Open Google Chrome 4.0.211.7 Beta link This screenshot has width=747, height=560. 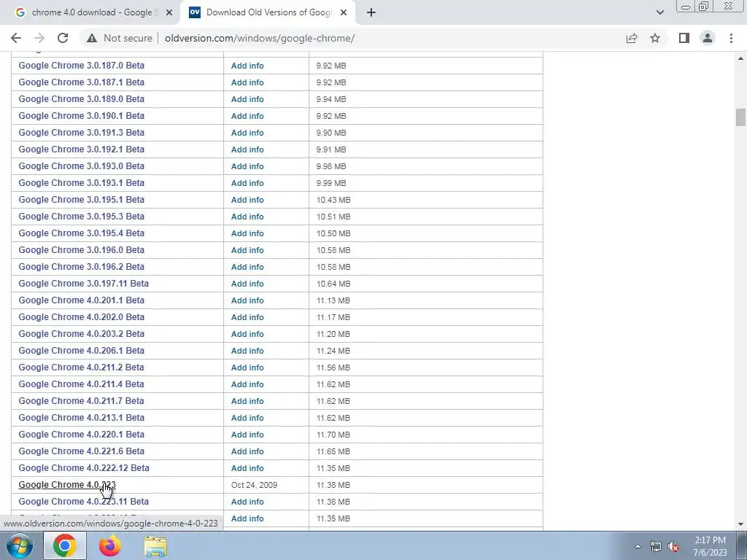(81, 401)
